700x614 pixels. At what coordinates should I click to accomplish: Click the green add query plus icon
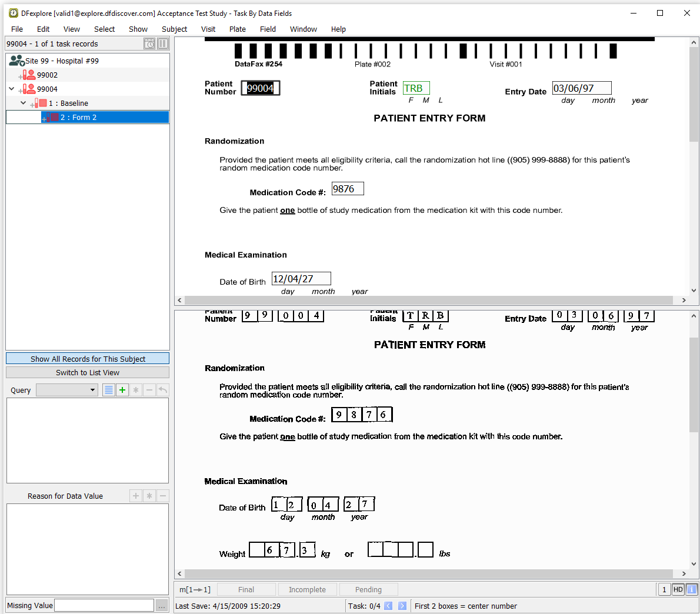(x=122, y=390)
